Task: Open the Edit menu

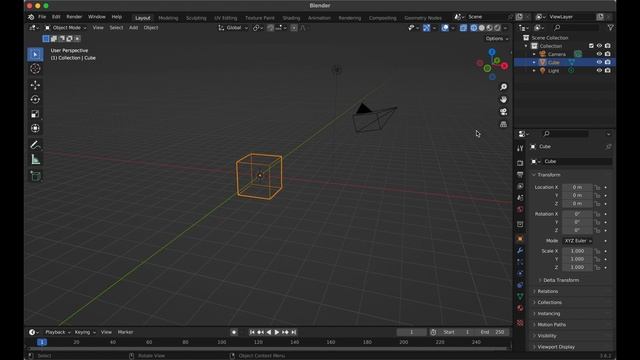Action: (x=56, y=17)
